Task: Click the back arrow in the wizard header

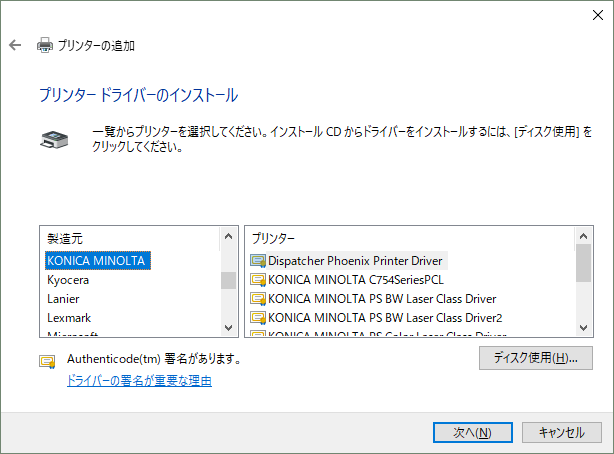Action: click(x=15, y=45)
